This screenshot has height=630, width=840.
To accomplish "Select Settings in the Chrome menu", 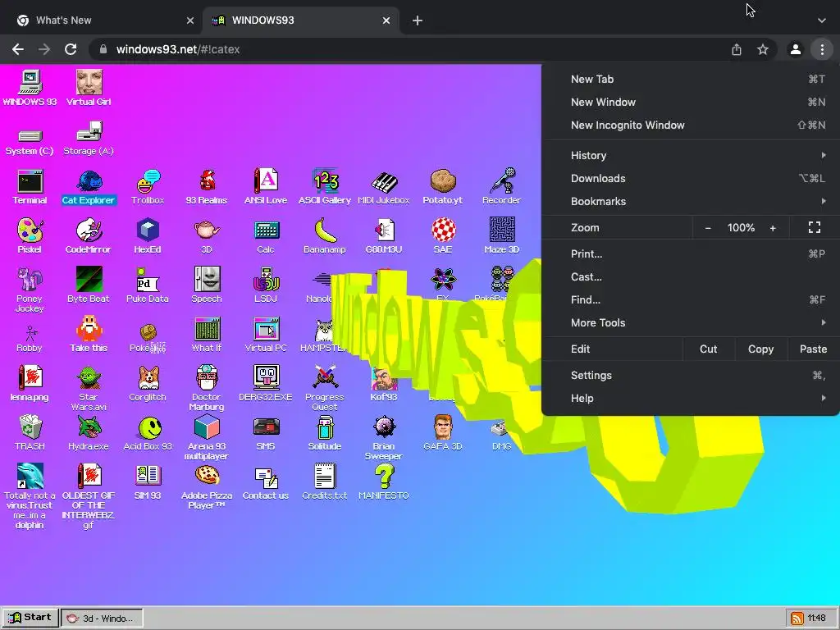I will pos(691,375).
